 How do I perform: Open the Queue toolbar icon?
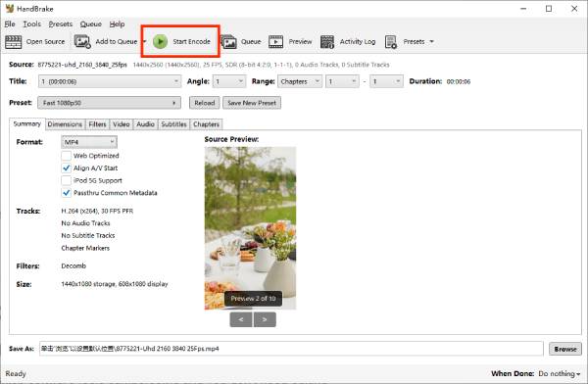click(228, 41)
